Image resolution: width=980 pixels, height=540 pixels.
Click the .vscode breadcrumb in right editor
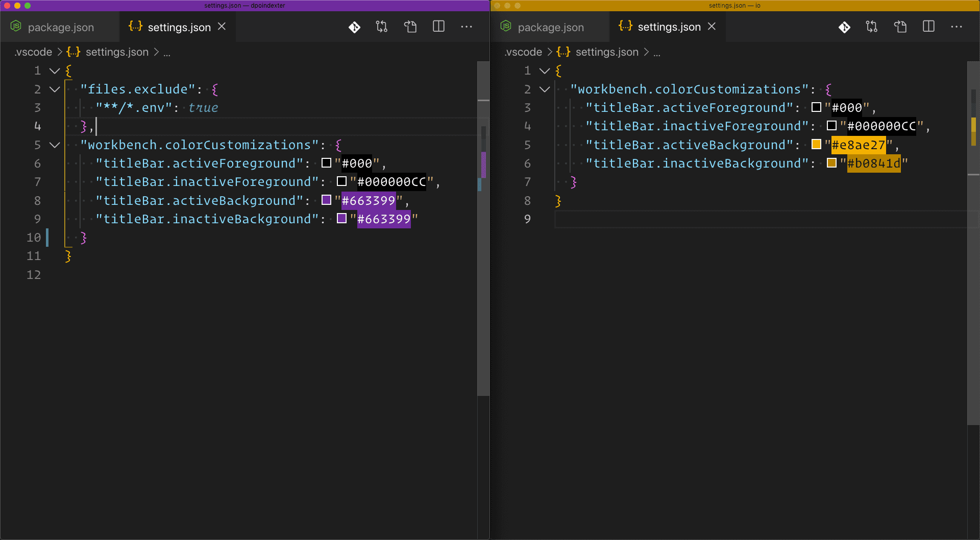pos(523,52)
